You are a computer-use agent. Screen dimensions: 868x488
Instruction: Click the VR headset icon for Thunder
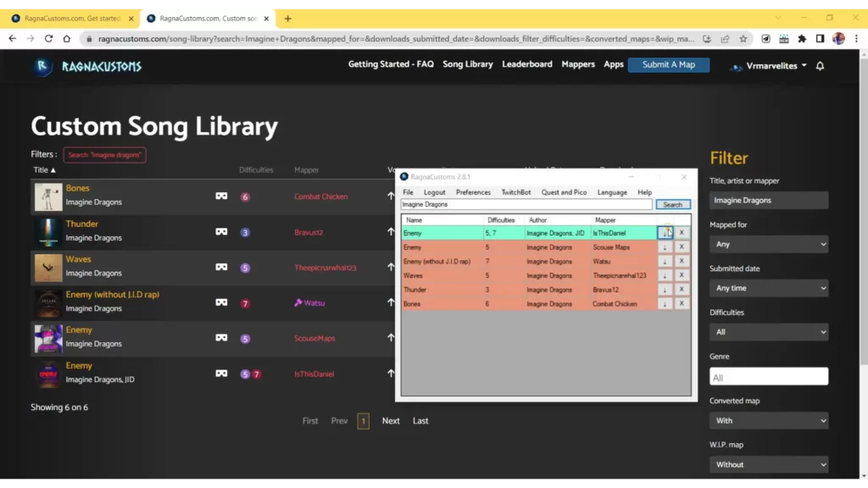pos(221,232)
